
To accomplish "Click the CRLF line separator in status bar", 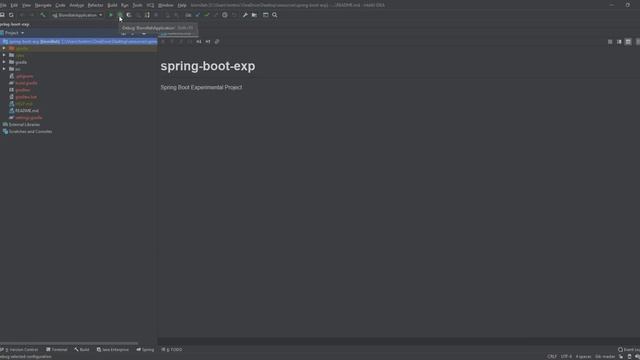I will (552, 357).
